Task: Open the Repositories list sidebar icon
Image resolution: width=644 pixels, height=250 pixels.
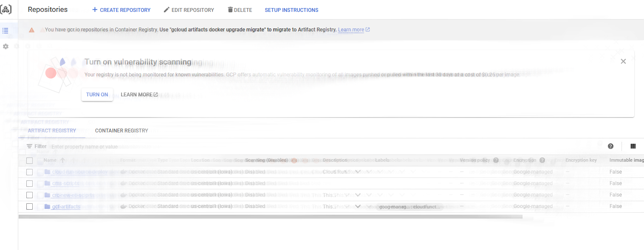Action: [x=6, y=31]
